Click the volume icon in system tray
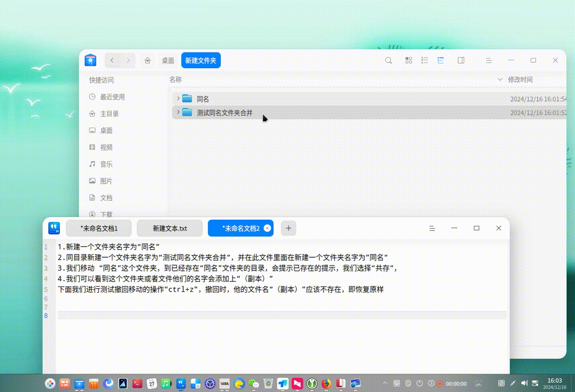The height and width of the screenshot is (392, 575). (x=524, y=383)
